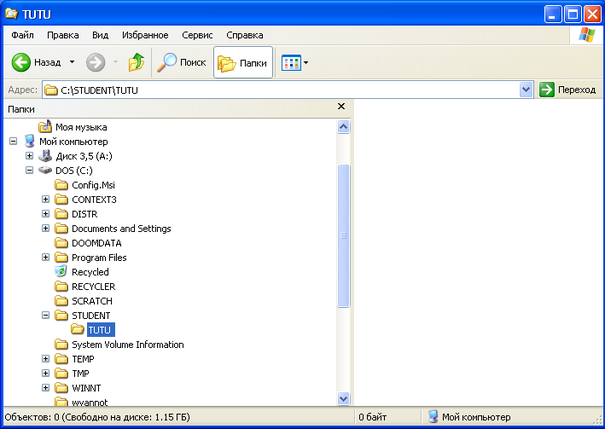The image size is (605, 429).
Task: Open the view mode (Вид) icon menu
Action: (x=294, y=62)
